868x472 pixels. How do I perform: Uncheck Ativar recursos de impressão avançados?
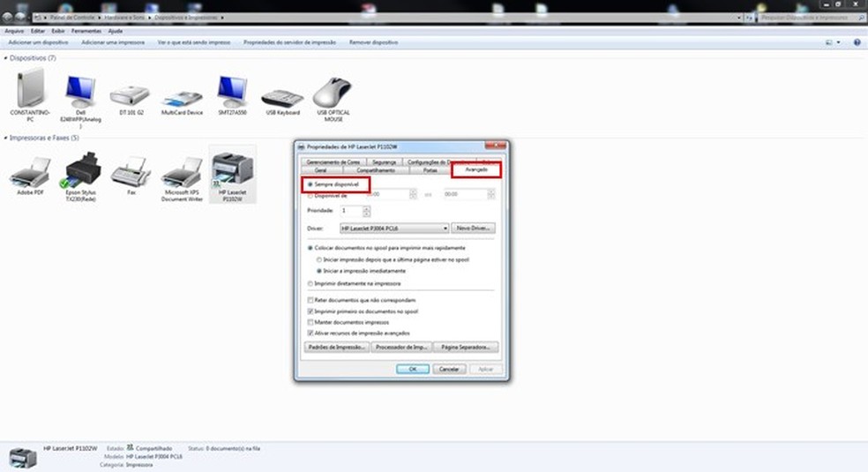pos(310,333)
